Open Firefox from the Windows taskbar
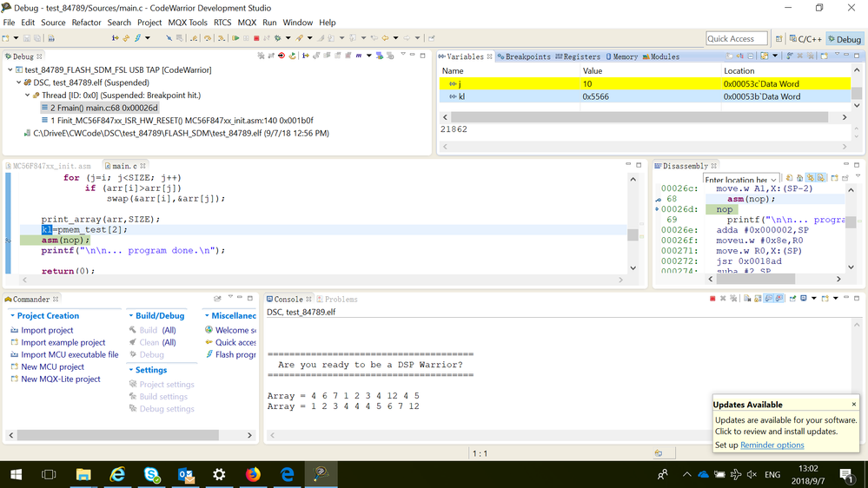The width and height of the screenshot is (868, 488). [253, 474]
